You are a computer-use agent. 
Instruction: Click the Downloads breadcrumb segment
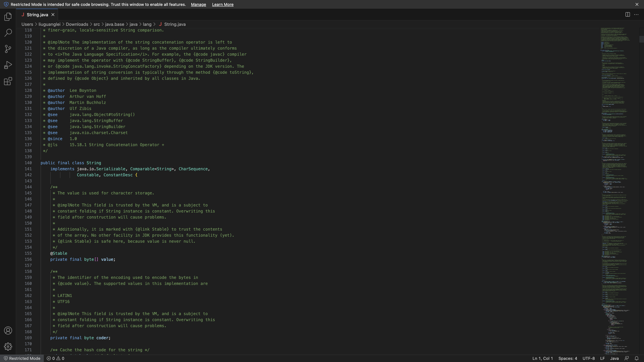77,24
